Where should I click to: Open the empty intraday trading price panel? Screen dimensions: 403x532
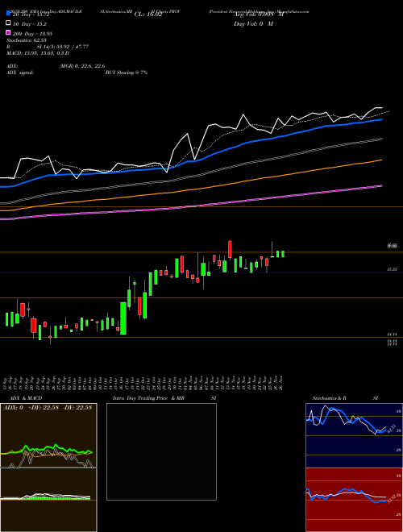click(161, 451)
